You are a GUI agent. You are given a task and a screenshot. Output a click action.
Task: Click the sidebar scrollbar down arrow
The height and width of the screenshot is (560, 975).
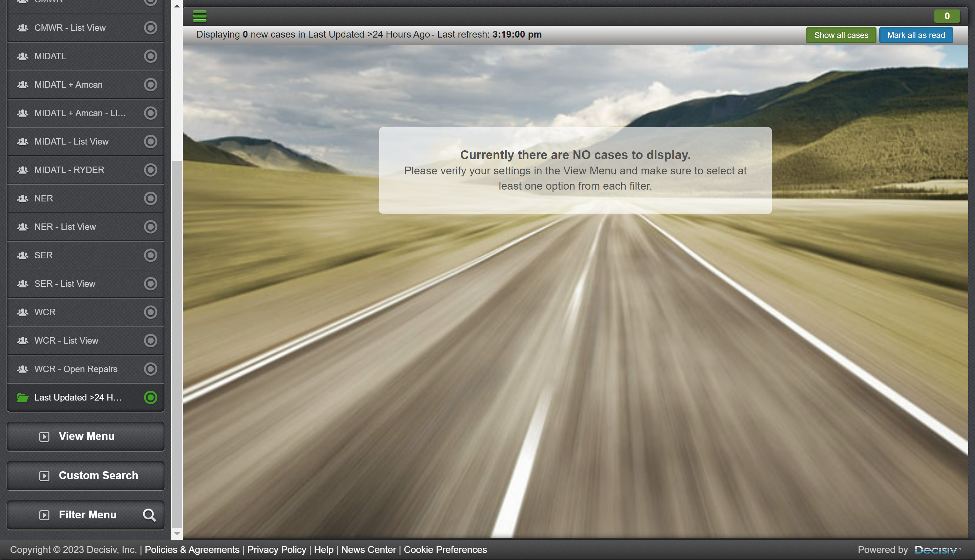[177, 534]
